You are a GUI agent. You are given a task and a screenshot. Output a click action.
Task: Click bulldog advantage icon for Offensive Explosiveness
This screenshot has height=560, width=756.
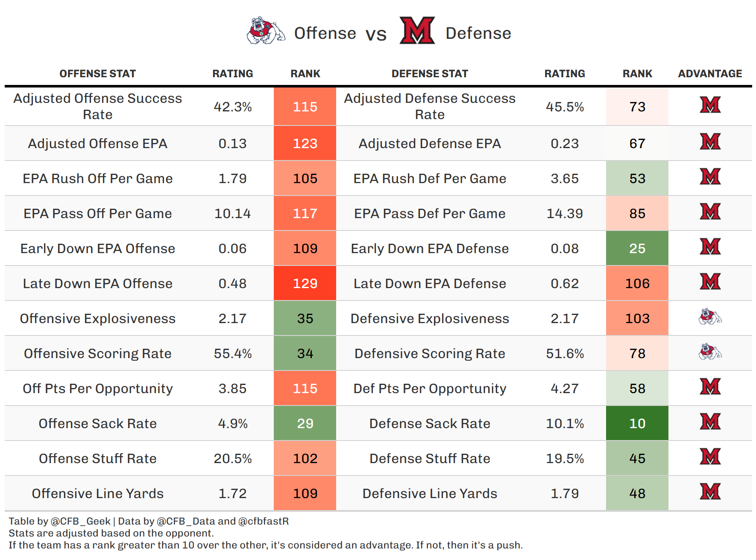click(x=710, y=317)
